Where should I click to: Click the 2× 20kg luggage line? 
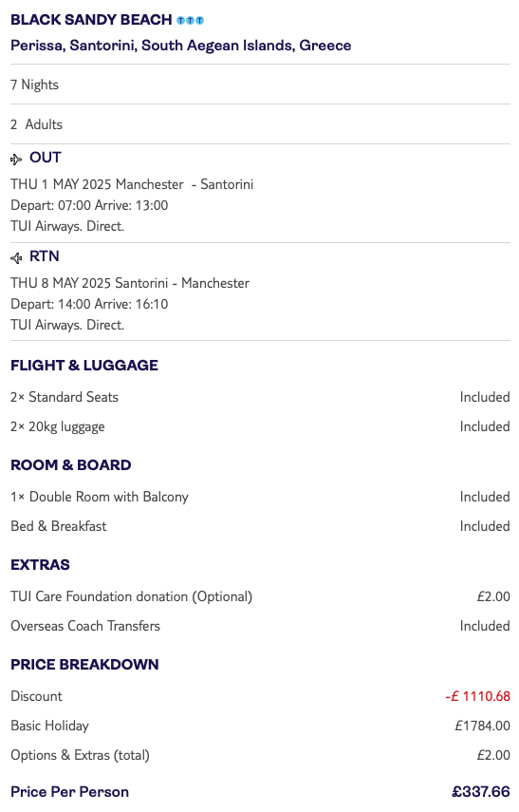pyautogui.click(x=260, y=426)
